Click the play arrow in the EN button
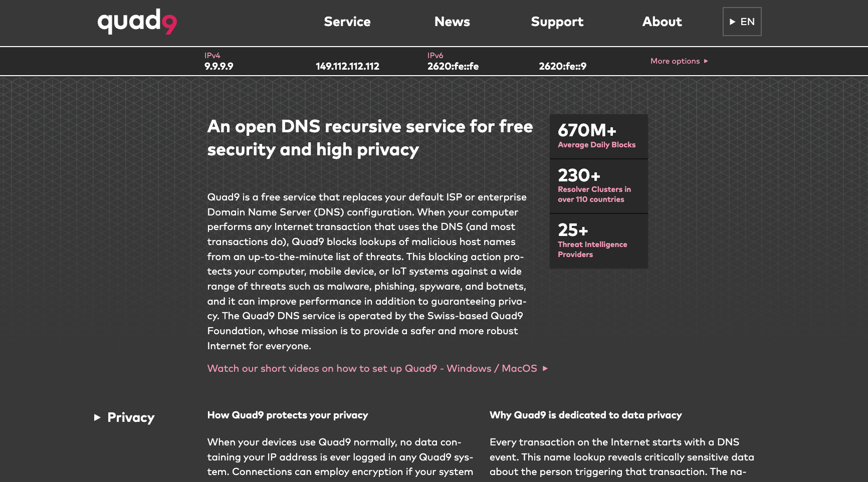This screenshot has width=868, height=482. tap(732, 22)
